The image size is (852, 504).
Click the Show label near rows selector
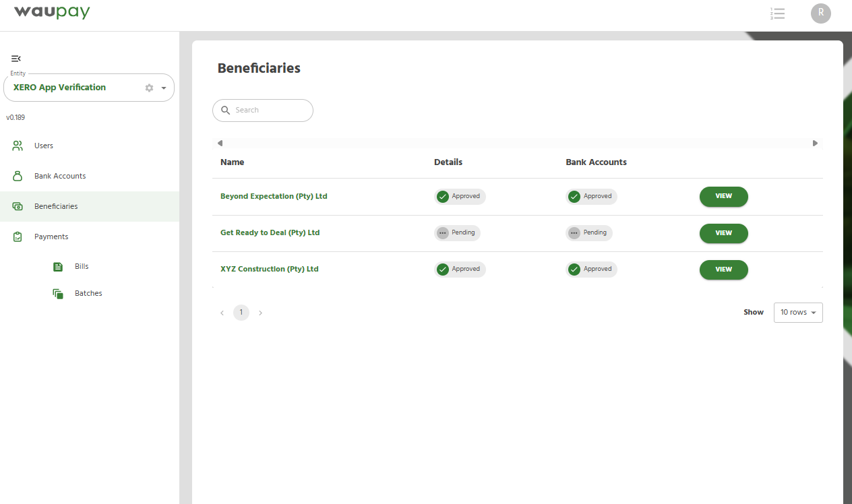[x=754, y=313]
